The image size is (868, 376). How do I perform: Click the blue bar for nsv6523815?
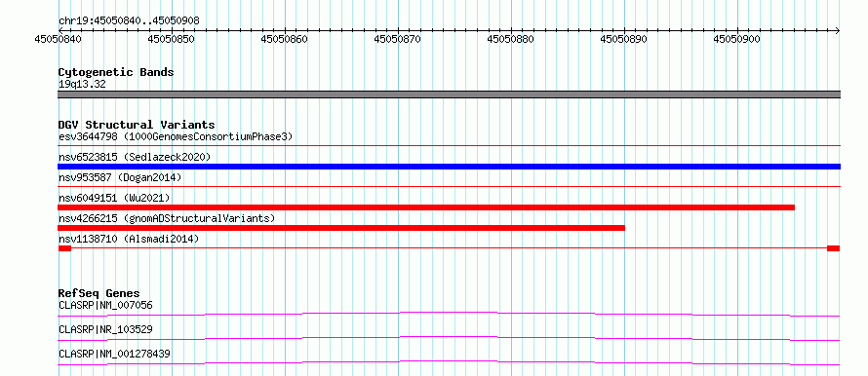click(449, 167)
